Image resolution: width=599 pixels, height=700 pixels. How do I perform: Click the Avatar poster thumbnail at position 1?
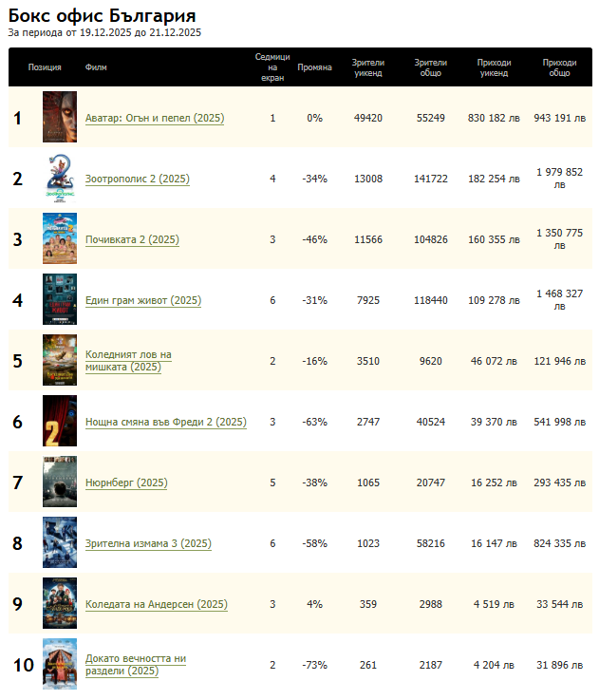tap(59, 118)
